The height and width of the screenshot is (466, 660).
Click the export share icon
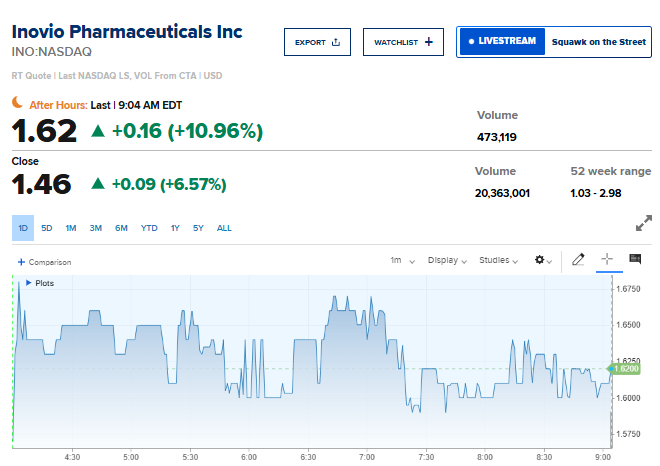(x=335, y=42)
